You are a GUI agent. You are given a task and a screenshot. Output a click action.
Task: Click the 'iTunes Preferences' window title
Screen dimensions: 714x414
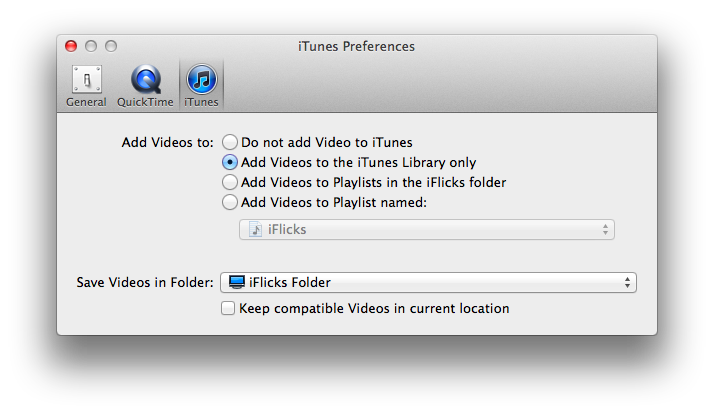coord(357,46)
